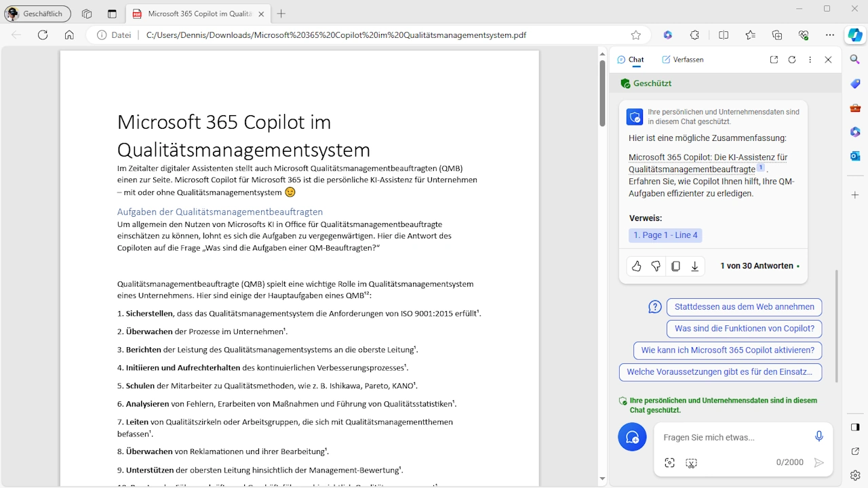This screenshot has width=868, height=488.
Task: Refresh the Copilot sidebar panel
Action: click(792, 60)
